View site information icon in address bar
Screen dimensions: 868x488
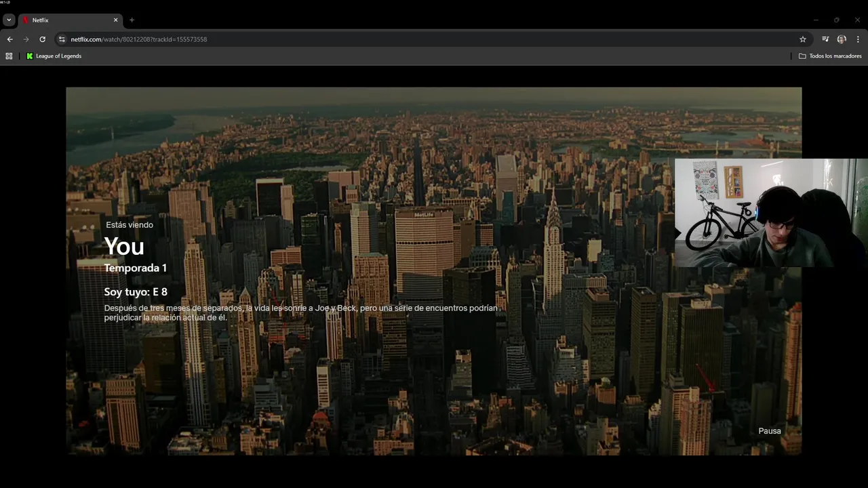click(x=62, y=39)
